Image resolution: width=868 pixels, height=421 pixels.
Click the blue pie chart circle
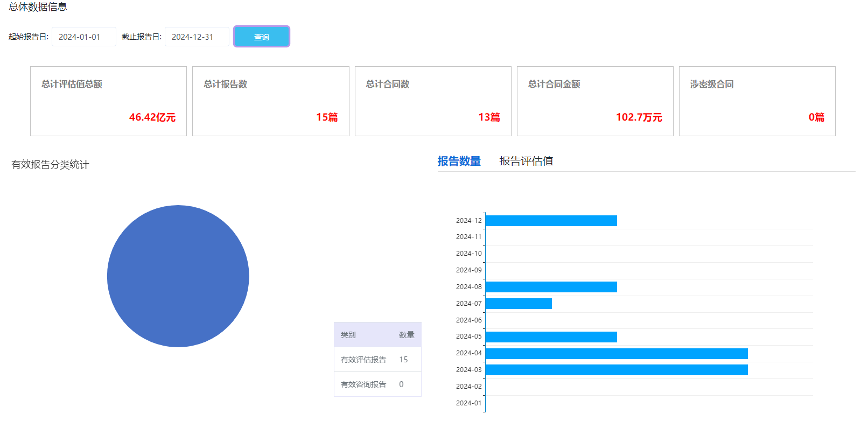(x=178, y=276)
